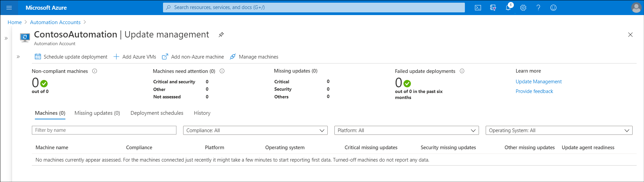644x182 pixels.
Task: Open the Provide feedback link
Action: [x=534, y=91]
